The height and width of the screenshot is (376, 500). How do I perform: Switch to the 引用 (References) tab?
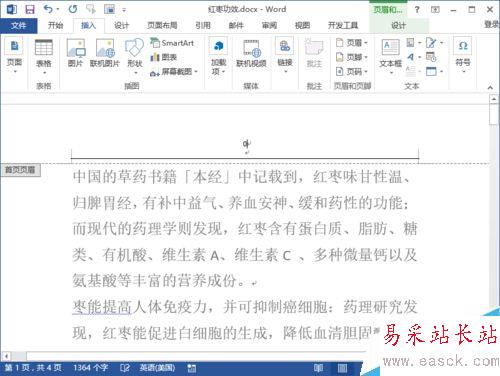(203, 25)
